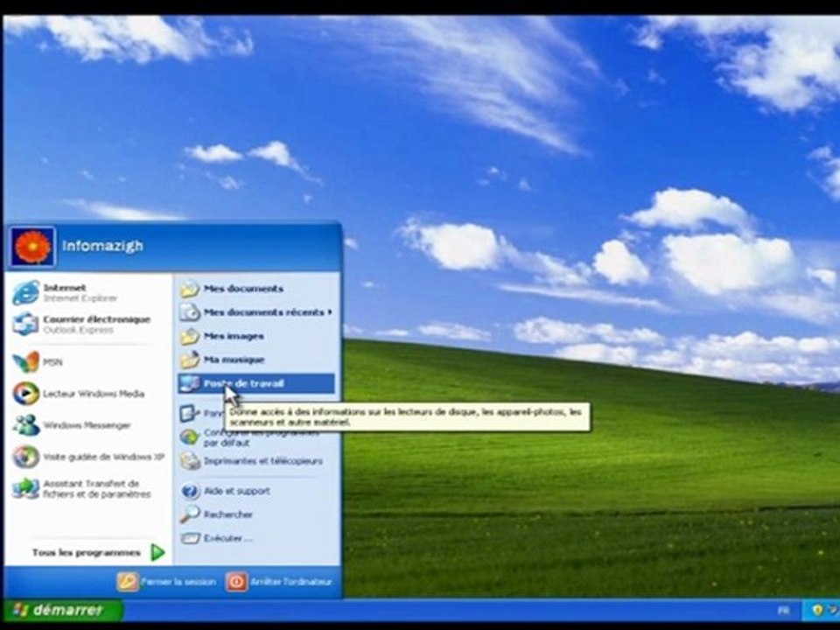This screenshot has height=630, width=840.
Task: Select Ma musique text entry
Action: click(x=234, y=360)
